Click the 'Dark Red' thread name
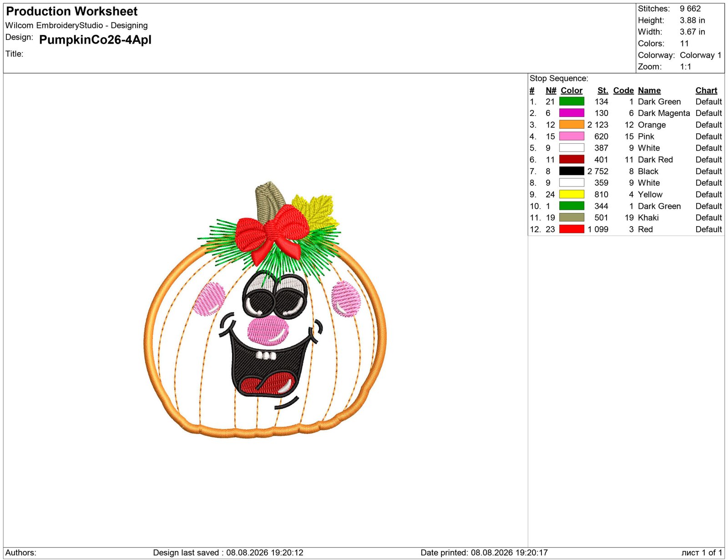 click(x=655, y=160)
